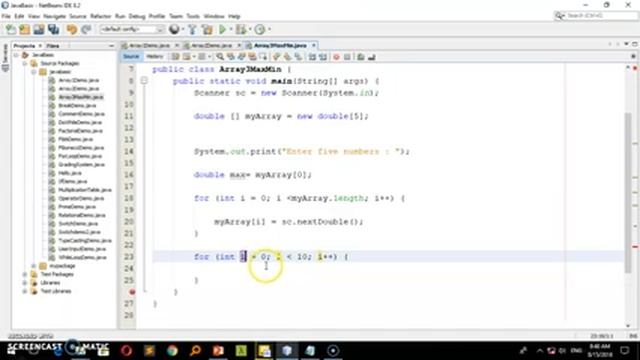Click the New File toolbar icon
The width and height of the screenshot is (640, 360).
tap(11, 29)
